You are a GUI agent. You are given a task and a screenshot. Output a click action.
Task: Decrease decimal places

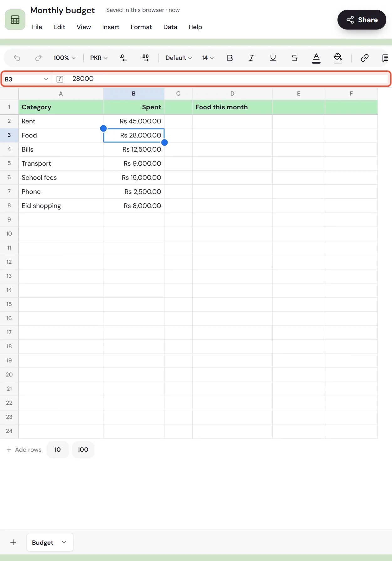(123, 58)
